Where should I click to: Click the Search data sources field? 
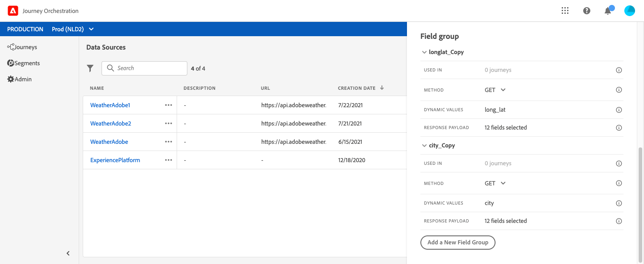point(144,68)
